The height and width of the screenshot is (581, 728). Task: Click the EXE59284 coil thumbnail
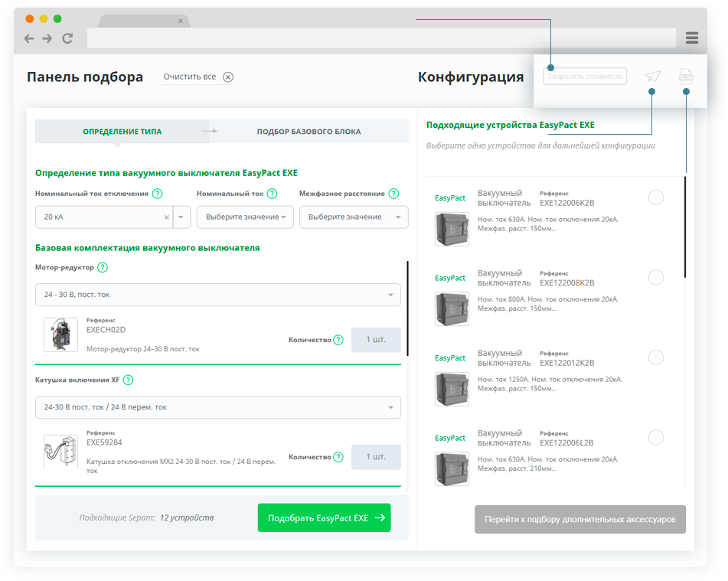[60, 451]
